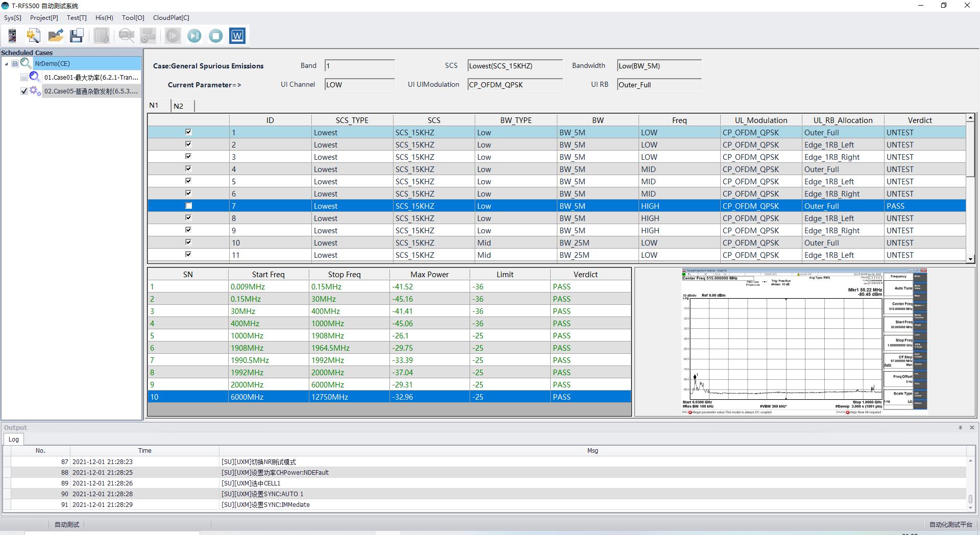980x535 pixels.
Task: Stop the test with the stop icon
Action: click(x=216, y=36)
